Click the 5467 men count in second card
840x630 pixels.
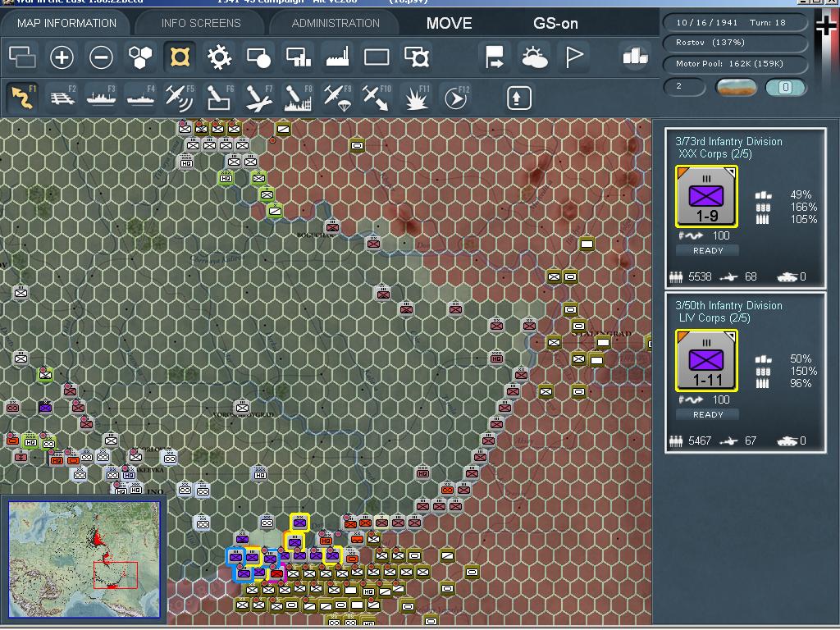click(x=700, y=441)
